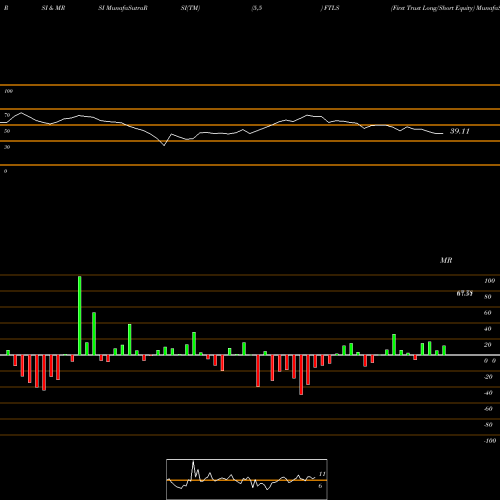
Task: Click the '11' value in mini chart
Action: tap(322, 474)
